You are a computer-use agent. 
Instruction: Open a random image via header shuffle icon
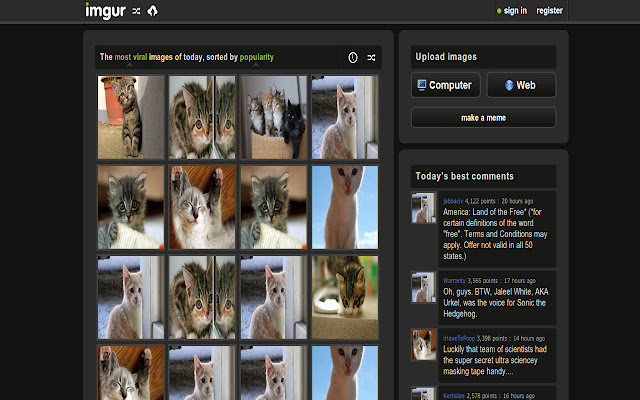point(136,11)
